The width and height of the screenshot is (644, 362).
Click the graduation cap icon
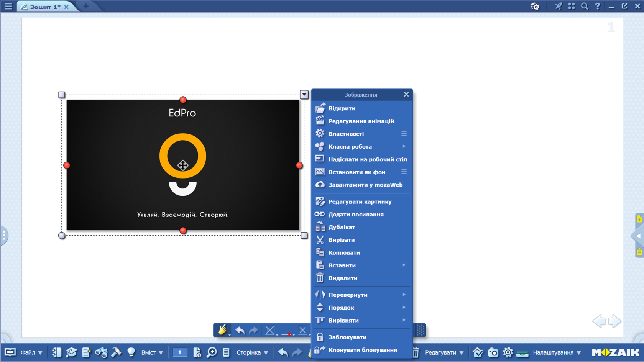(71, 352)
